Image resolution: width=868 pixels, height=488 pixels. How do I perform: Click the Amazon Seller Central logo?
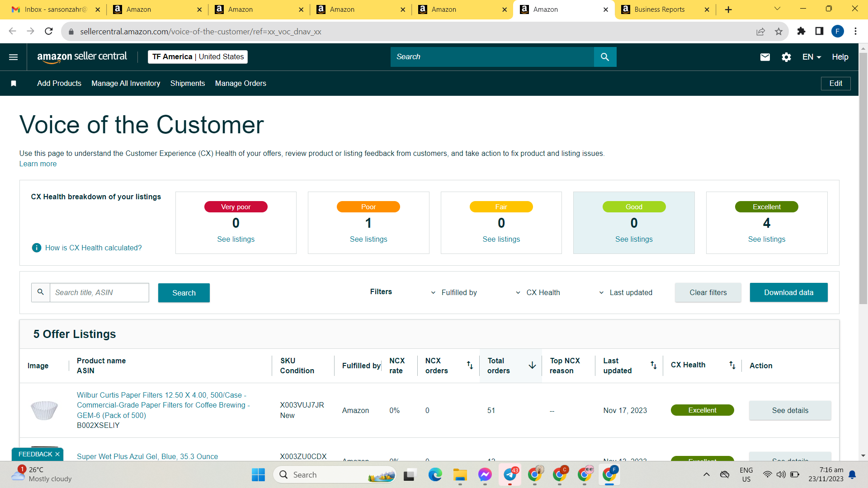[x=82, y=57]
